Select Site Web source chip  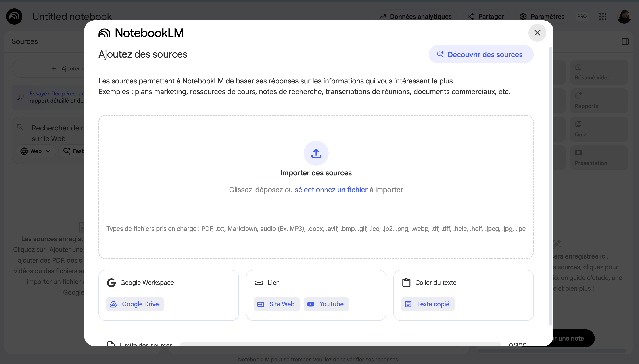(277, 304)
